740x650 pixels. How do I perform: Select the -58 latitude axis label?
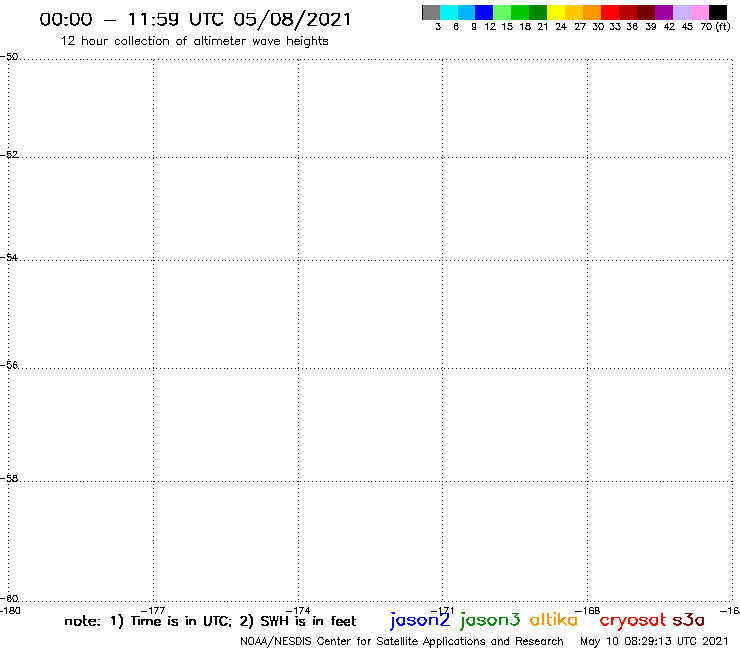click(9, 479)
